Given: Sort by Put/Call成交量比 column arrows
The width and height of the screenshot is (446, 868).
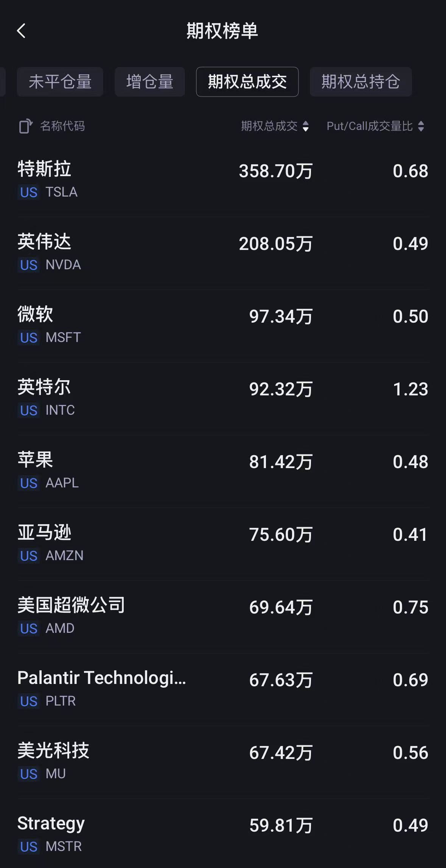Looking at the screenshot, I should click(421, 126).
